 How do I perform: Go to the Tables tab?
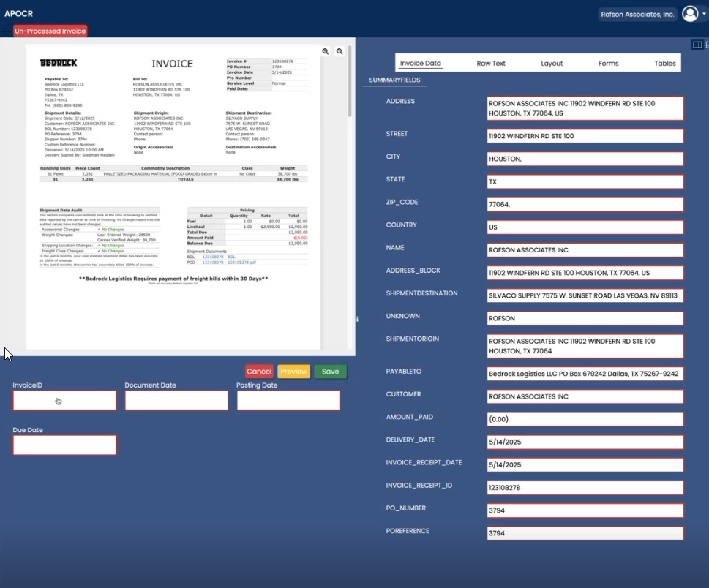(x=664, y=64)
